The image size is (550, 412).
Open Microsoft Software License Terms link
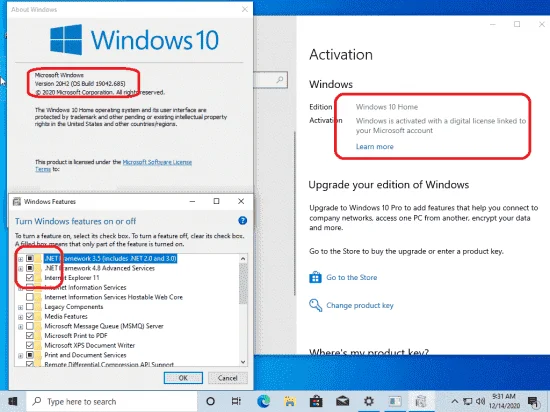point(157,162)
